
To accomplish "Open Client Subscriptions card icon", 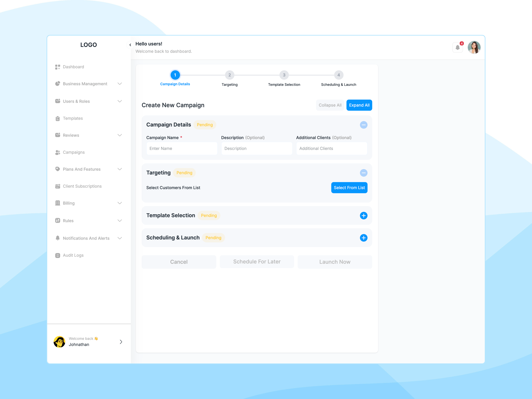I will click(x=58, y=186).
